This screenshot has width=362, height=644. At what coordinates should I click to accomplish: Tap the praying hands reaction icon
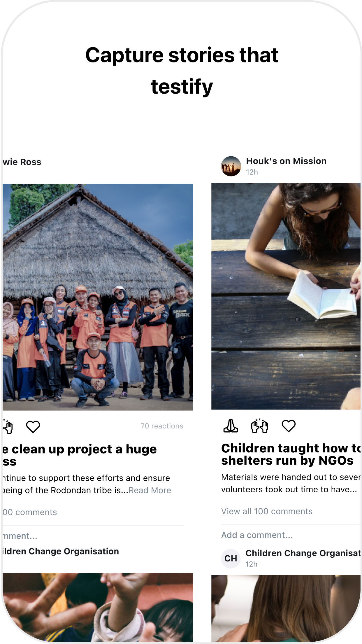[x=231, y=426]
